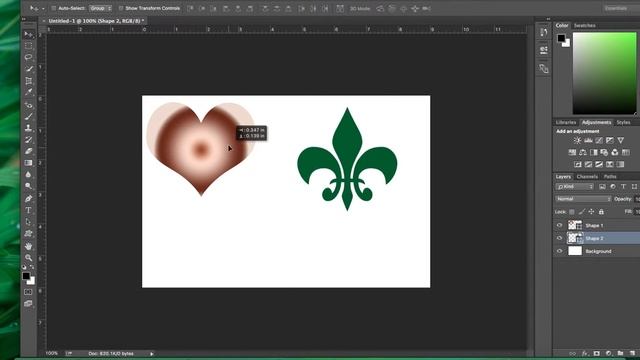Viewport: 640px width, 360px height.
Task: Select the Rectangular Marquee tool
Action: (28, 46)
